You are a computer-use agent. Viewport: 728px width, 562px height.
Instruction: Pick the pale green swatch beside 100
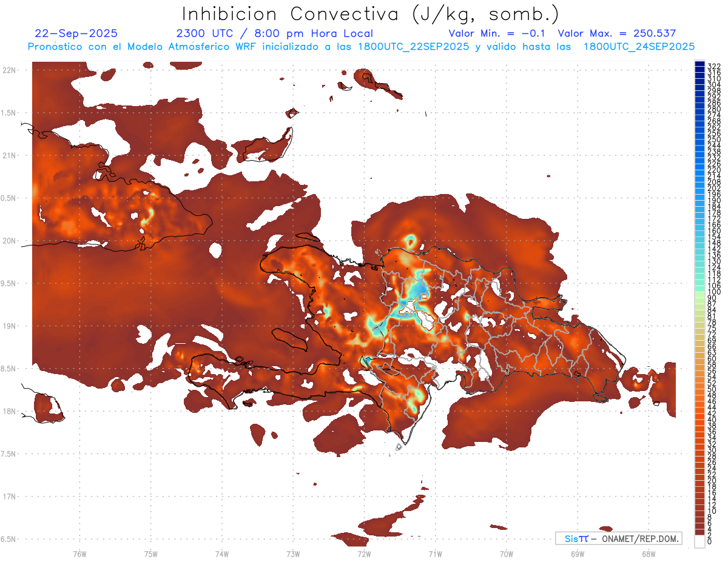coord(699,296)
